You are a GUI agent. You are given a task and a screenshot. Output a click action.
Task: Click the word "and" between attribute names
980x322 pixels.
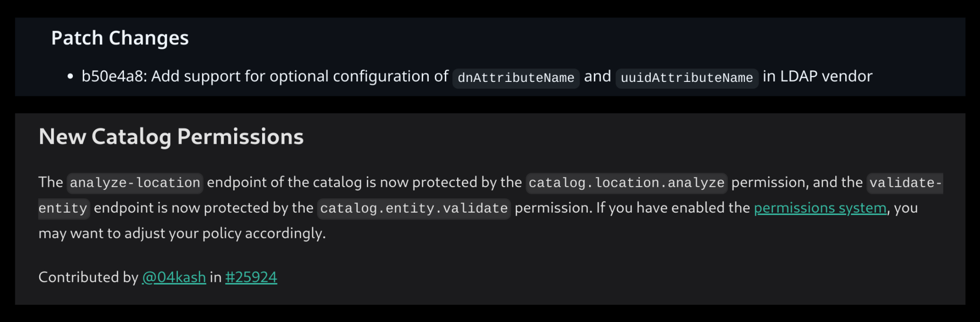598,77
